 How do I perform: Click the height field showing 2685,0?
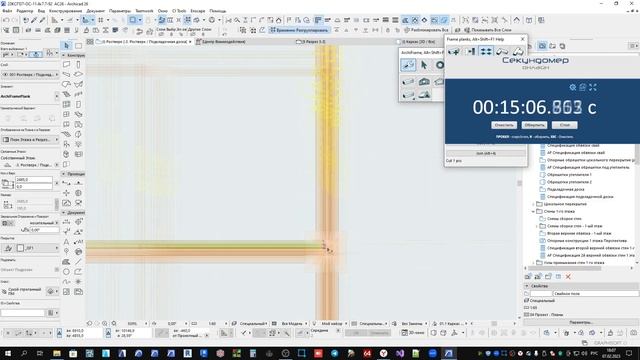pyautogui.click(x=33, y=180)
